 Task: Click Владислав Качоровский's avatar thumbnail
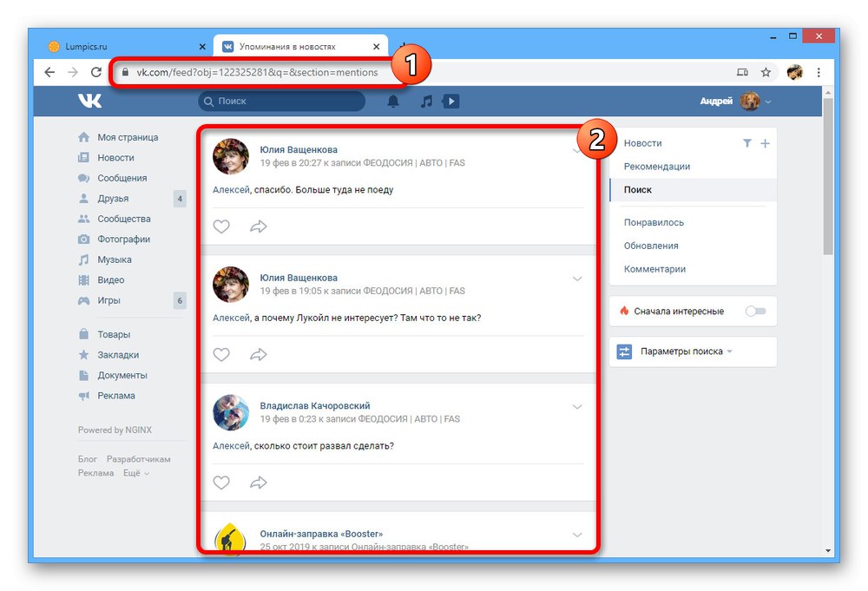(231, 412)
